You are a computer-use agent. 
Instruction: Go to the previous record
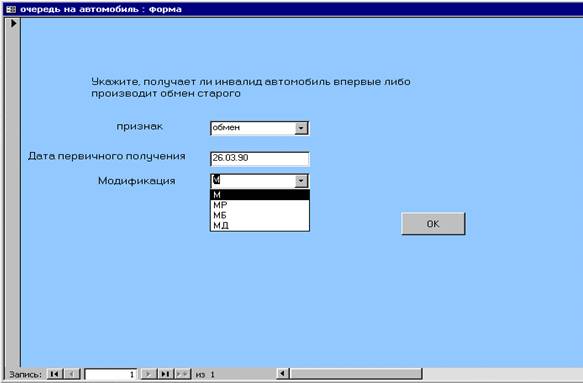(x=72, y=374)
